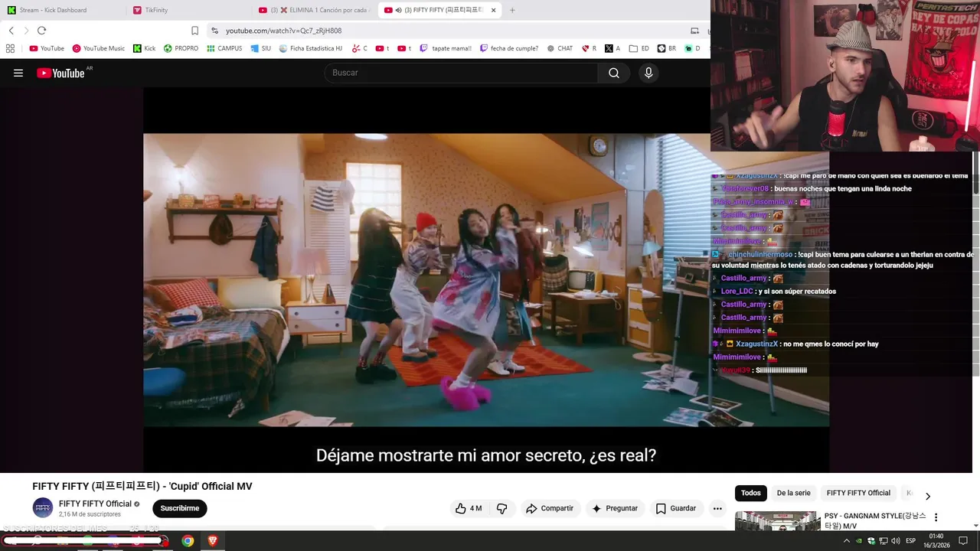Switch to the Stream - Kick Dashboard tab

(x=63, y=10)
